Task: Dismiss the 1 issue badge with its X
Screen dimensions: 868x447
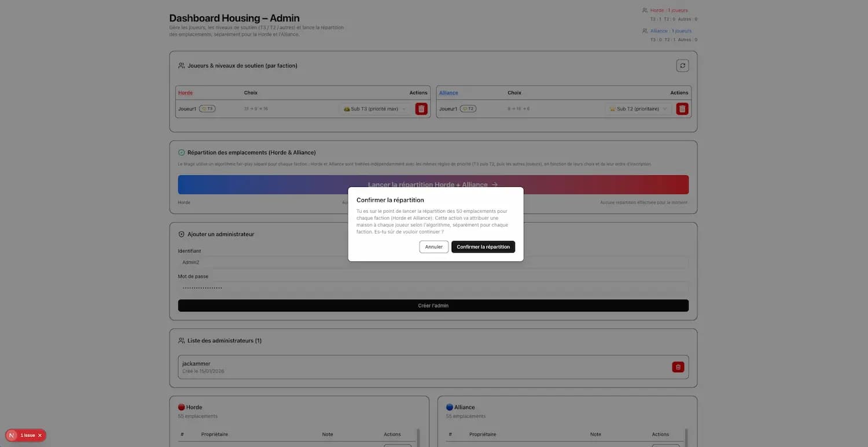Action: (x=40, y=435)
